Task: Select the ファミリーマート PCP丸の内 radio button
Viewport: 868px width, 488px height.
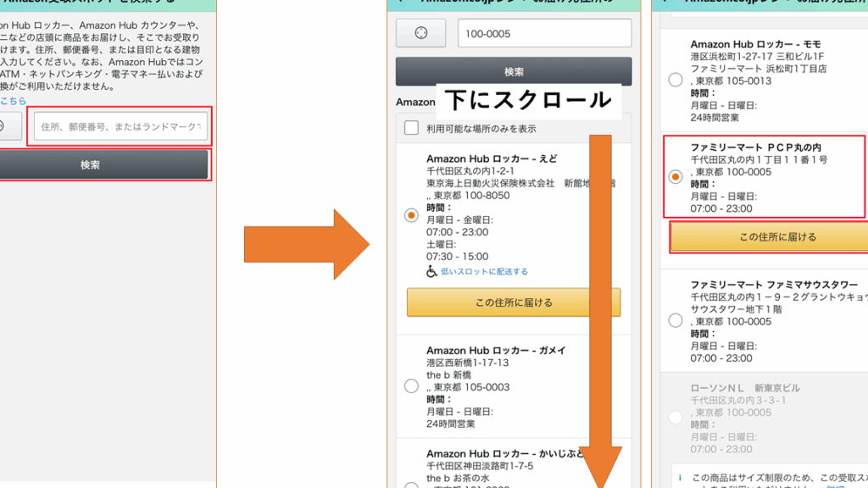Action: pyautogui.click(x=676, y=177)
